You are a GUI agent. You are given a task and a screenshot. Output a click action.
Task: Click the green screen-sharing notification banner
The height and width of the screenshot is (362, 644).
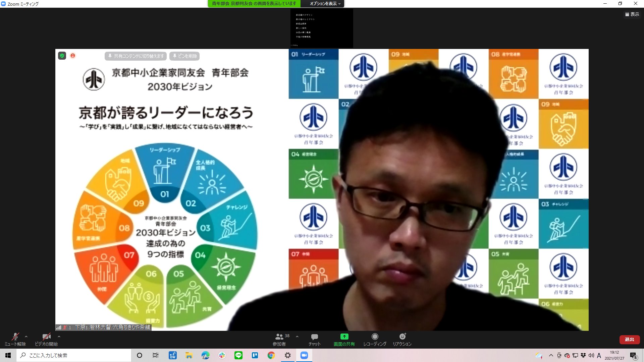(254, 4)
